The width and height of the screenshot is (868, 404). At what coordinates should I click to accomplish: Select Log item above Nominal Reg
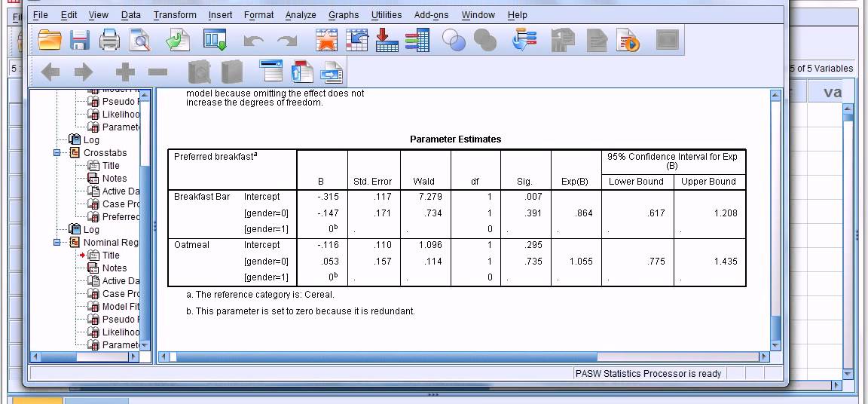pos(91,230)
